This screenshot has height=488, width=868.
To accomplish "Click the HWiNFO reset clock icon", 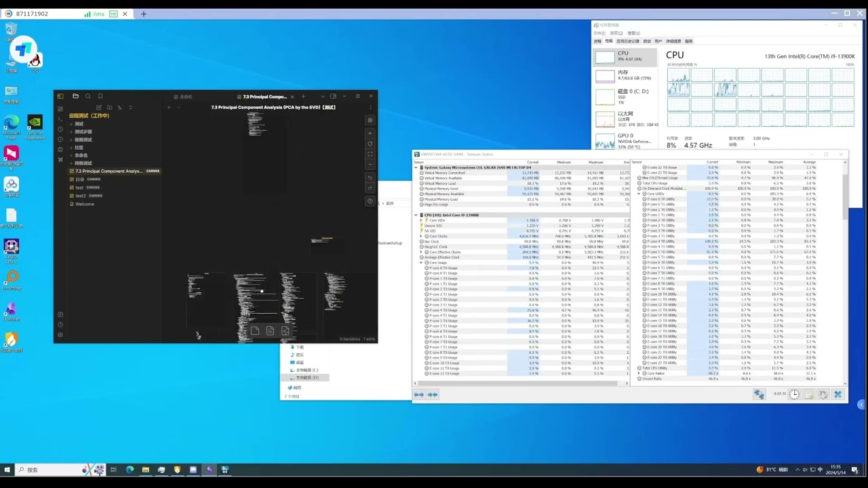I will pyautogui.click(x=794, y=394).
